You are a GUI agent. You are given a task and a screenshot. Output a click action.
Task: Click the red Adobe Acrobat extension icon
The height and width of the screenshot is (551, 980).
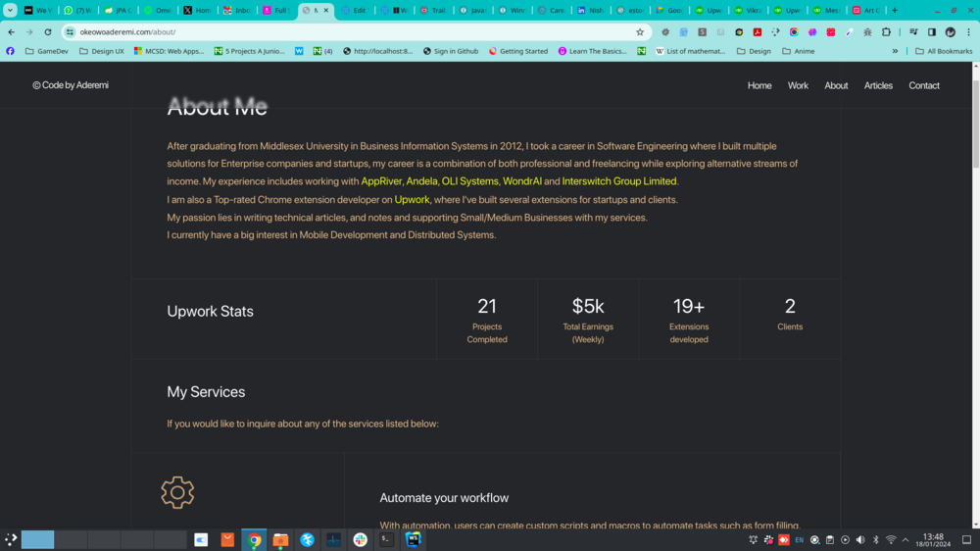[757, 32]
